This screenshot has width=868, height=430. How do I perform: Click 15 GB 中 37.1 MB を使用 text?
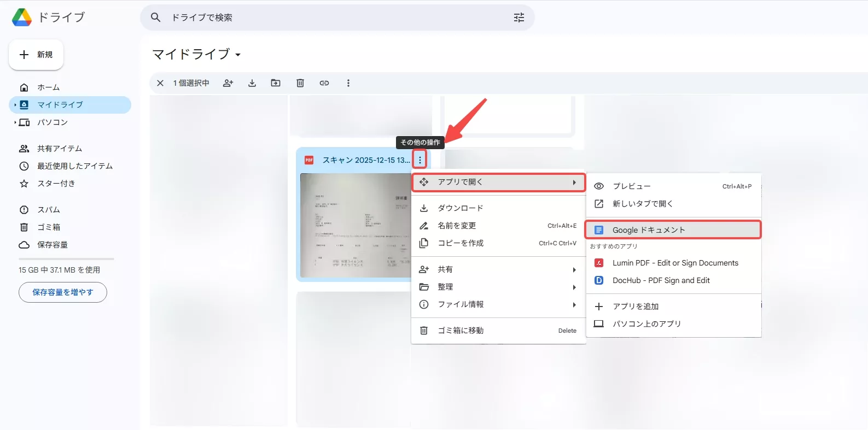pos(59,270)
